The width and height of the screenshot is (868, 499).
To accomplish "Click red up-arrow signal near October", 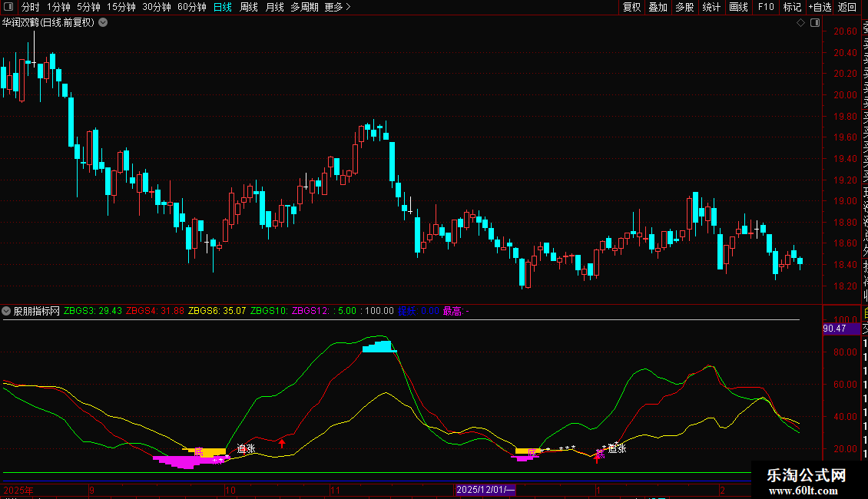I will 282,441.
